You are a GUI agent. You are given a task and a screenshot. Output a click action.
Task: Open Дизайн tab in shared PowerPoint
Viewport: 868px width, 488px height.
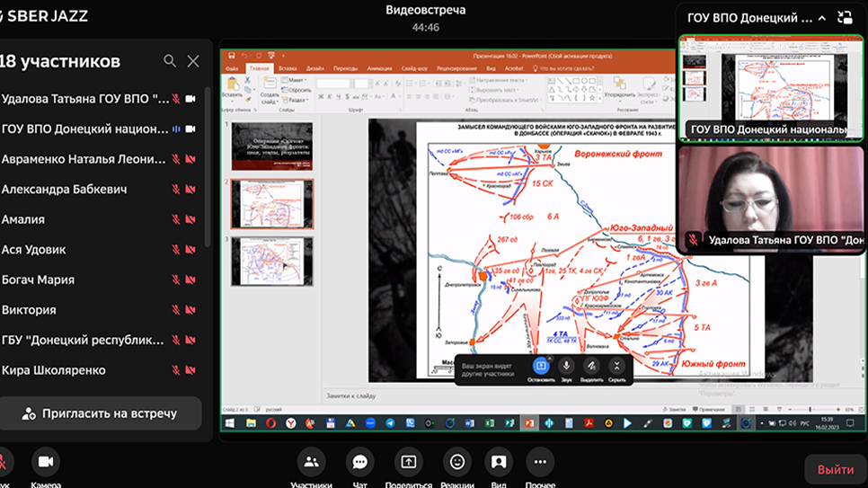315,68
